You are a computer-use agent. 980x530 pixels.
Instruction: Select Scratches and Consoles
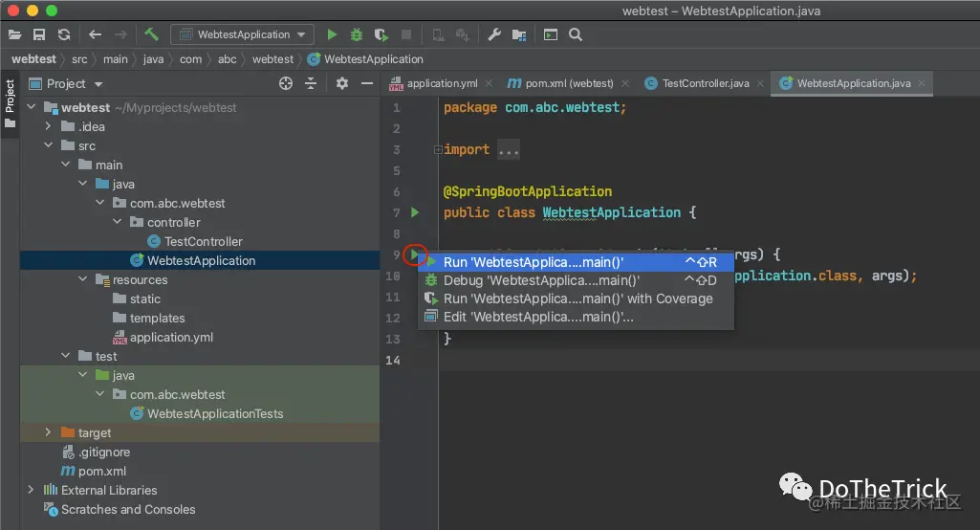pos(127,509)
